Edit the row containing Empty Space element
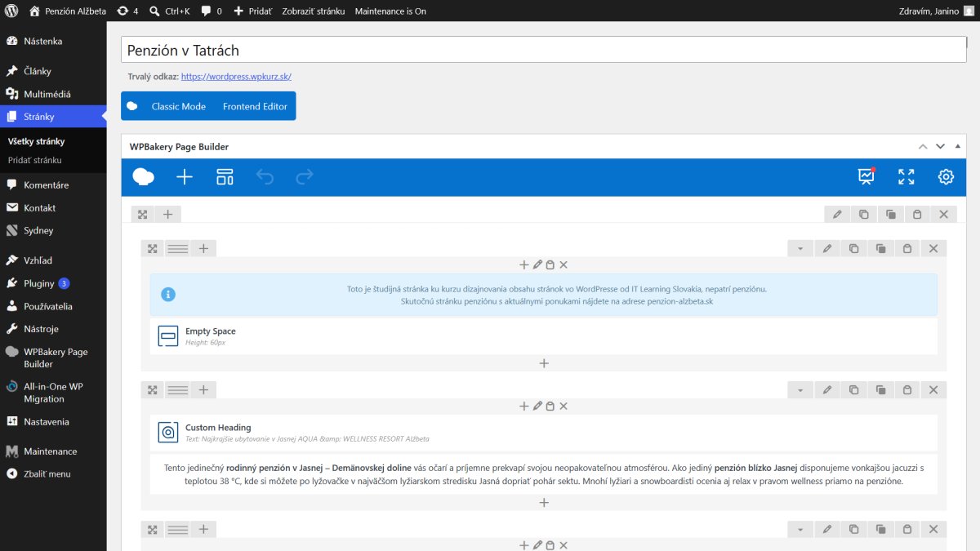 (x=827, y=249)
